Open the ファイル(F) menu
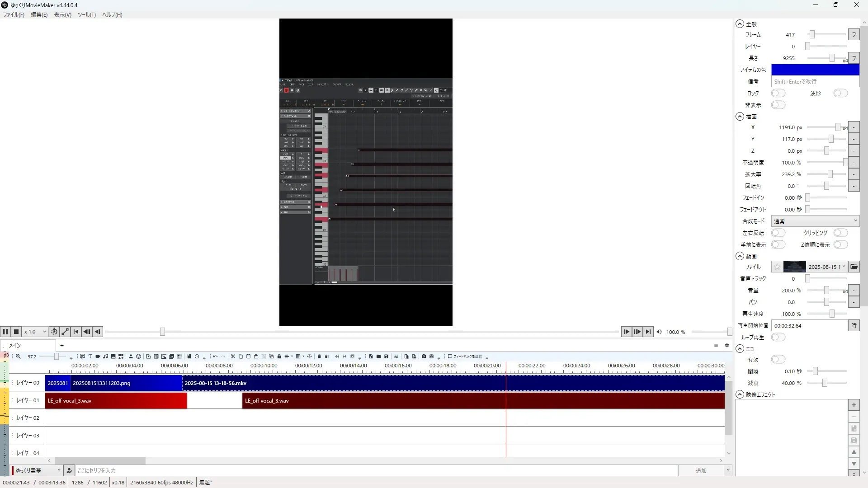Screen dimensions: 868x488 point(14,15)
